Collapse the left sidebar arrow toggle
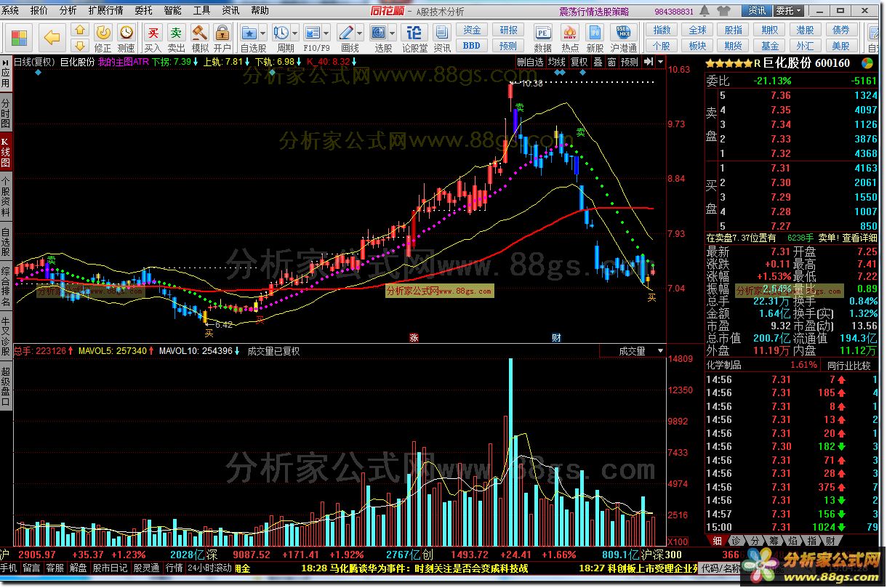This screenshot has height=588, width=887. 6,62
